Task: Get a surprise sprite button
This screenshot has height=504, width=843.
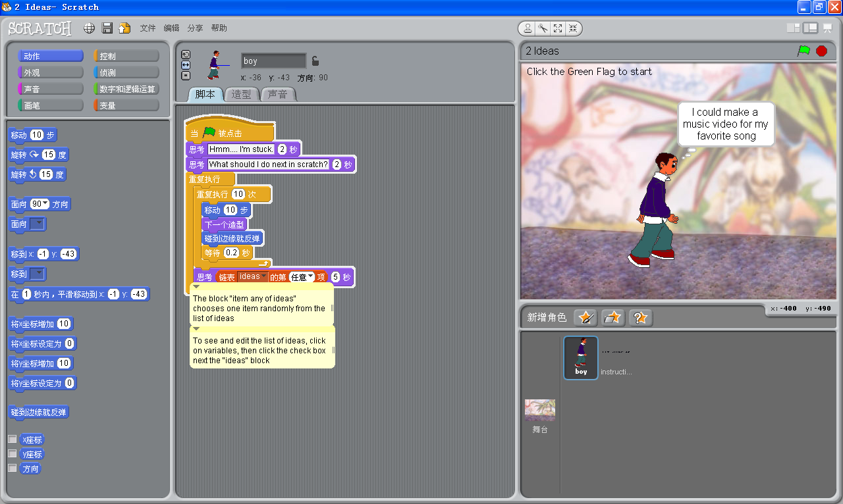Action: click(x=640, y=318)
